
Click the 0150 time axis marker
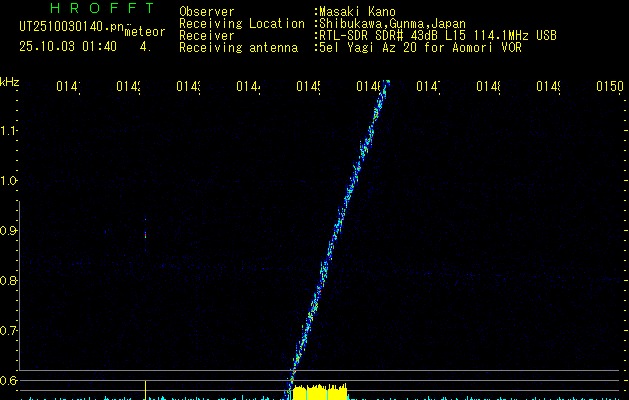[x=608, y=88]
